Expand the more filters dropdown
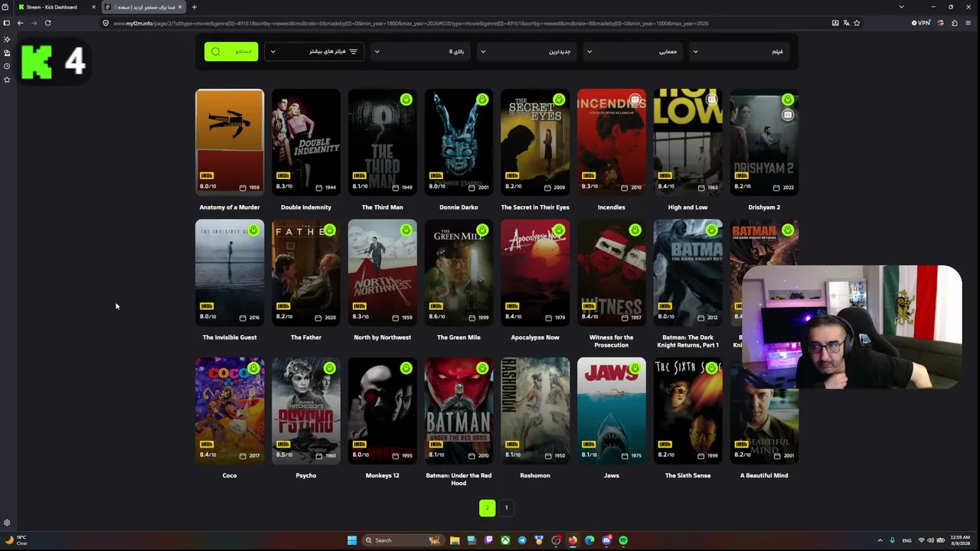 point(315,51)
